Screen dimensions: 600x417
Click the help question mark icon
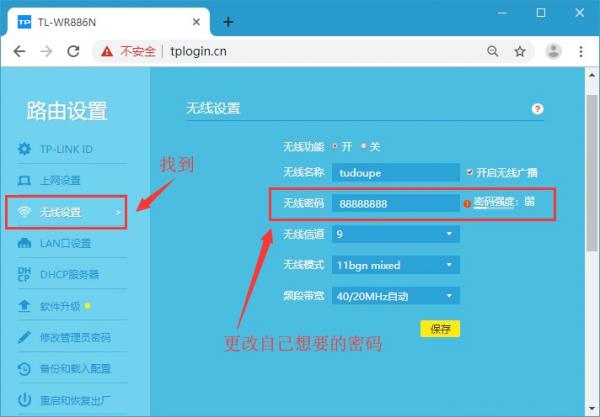tap(537, 109)
